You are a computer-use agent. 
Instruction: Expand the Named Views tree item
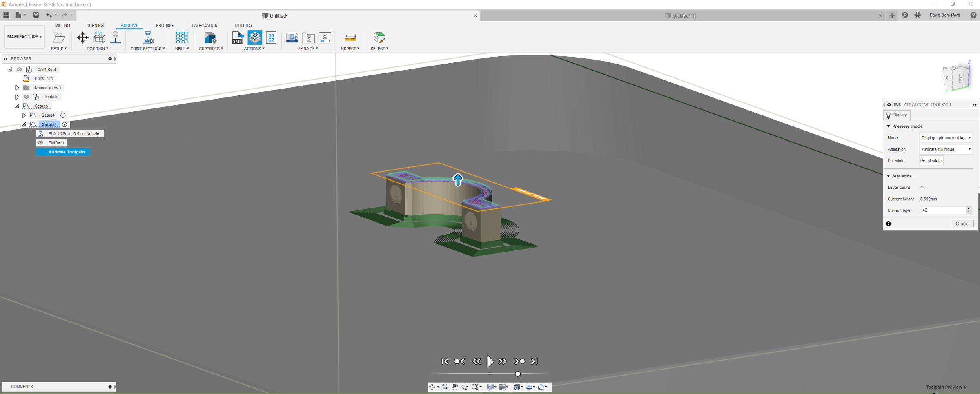(17, 87)
